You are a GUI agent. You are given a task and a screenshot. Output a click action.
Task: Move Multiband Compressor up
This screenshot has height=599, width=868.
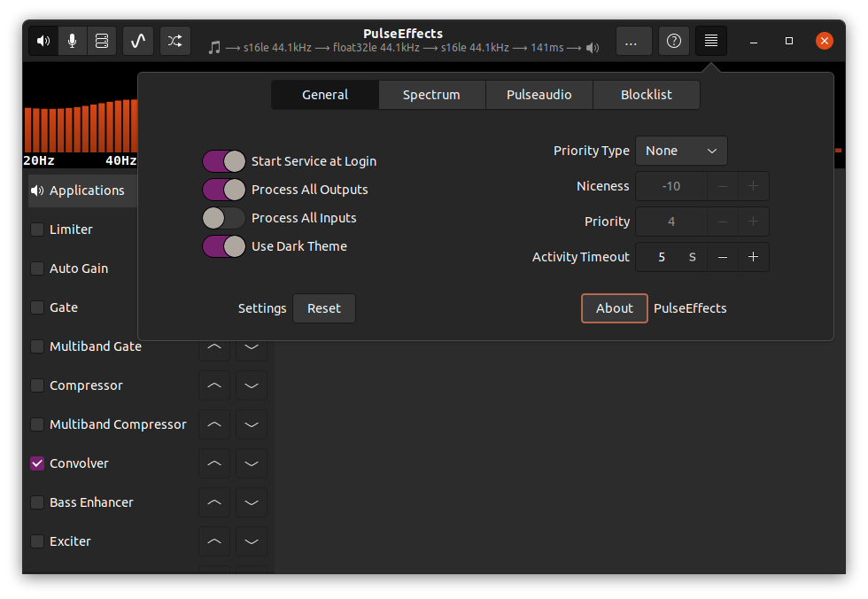tap(214, 424)
